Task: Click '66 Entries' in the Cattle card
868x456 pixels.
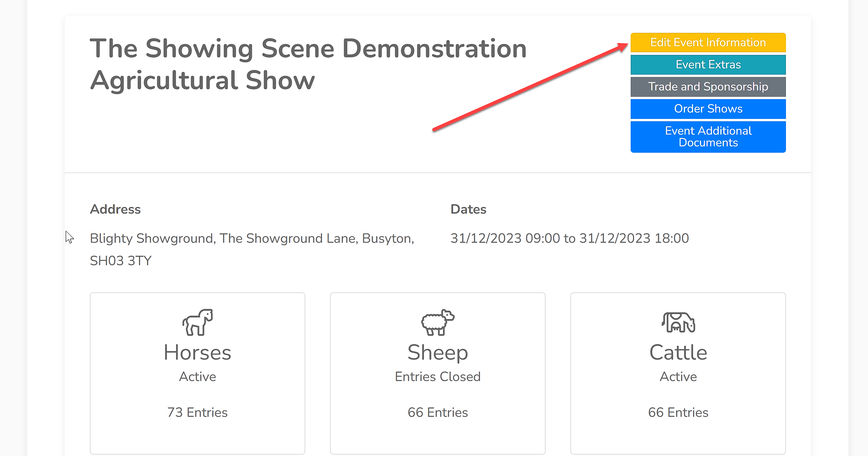Action: (678, 412)
